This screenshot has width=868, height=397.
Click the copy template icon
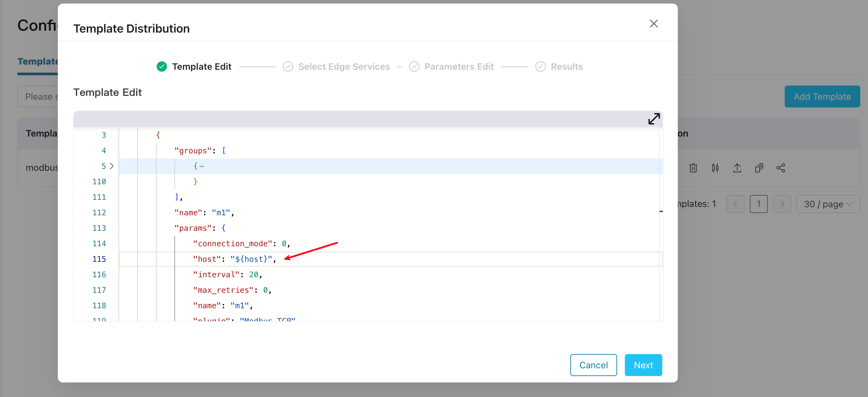click(x=759, y=168)
